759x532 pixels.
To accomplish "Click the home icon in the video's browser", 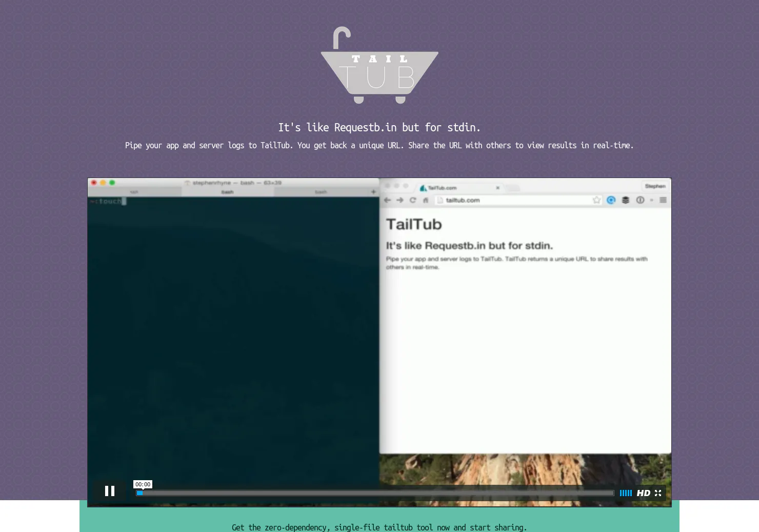I will (x=425, y=200).
